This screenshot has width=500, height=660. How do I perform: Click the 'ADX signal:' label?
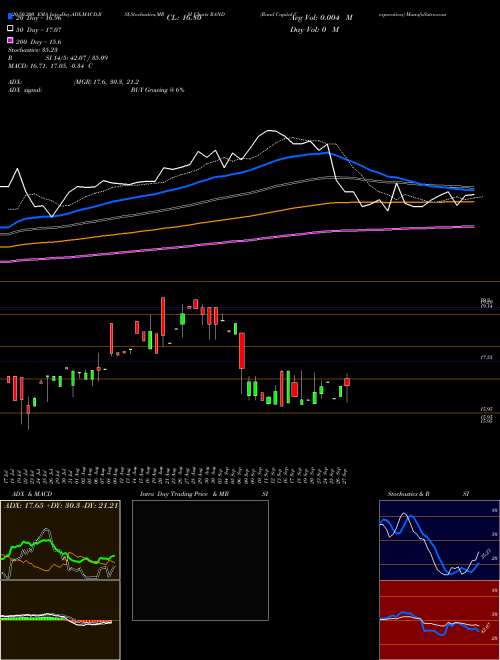point(25,90)
